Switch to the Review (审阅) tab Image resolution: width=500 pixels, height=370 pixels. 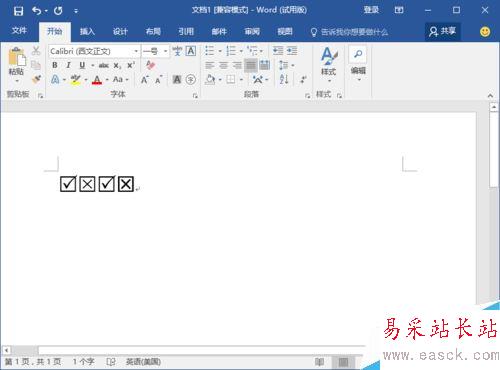click(252, 32)
